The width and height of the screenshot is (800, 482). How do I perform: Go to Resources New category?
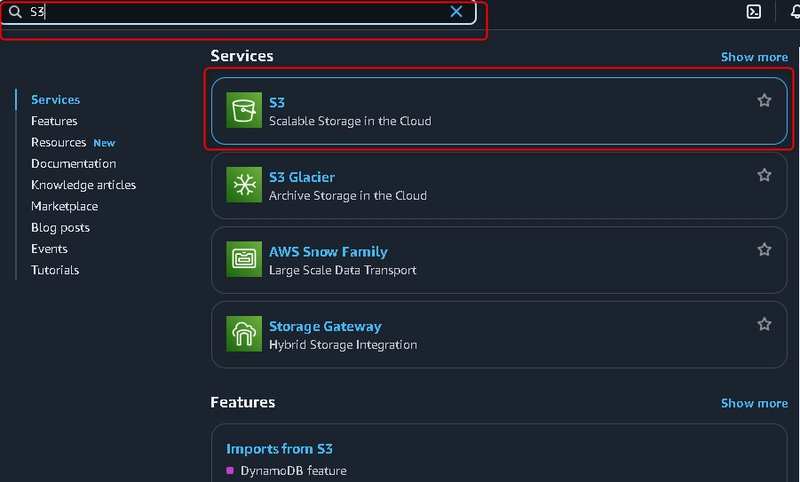point(73,142)
